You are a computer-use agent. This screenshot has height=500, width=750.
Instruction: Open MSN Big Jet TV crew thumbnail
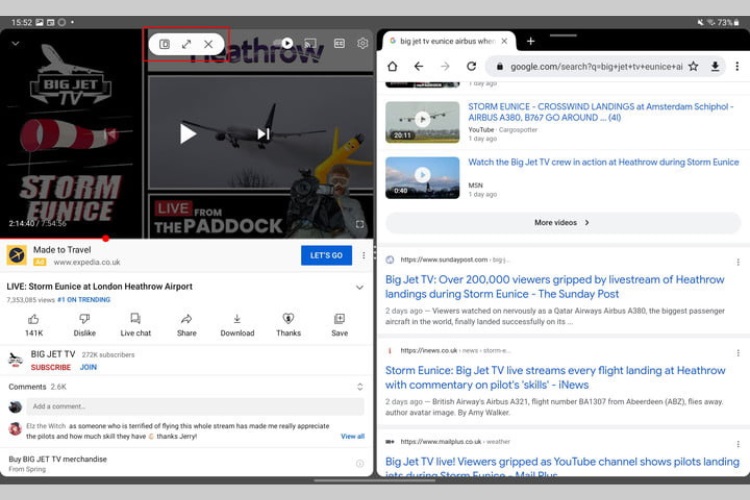422,178
